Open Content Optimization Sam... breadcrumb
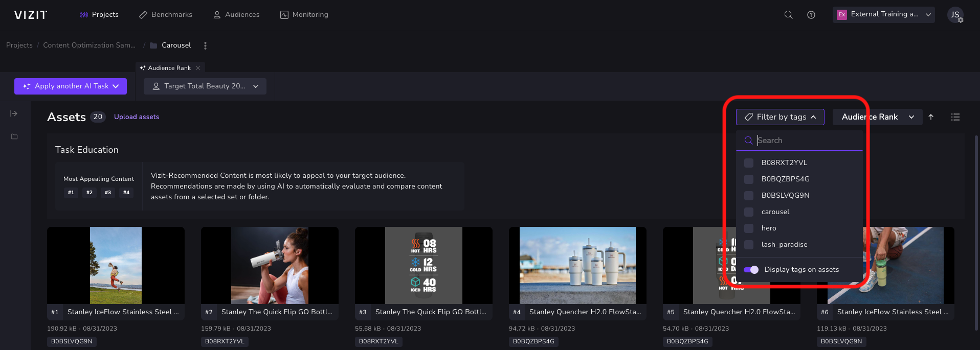The image size is (980, 350). coord(90,45)
